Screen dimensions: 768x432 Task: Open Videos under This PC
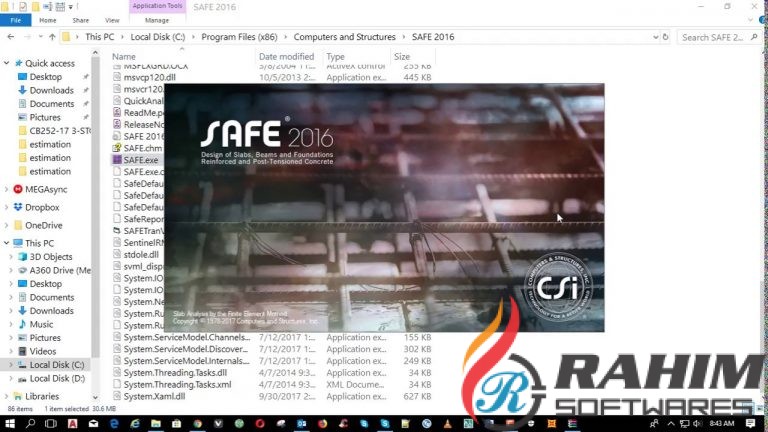[x=43, y=351]
